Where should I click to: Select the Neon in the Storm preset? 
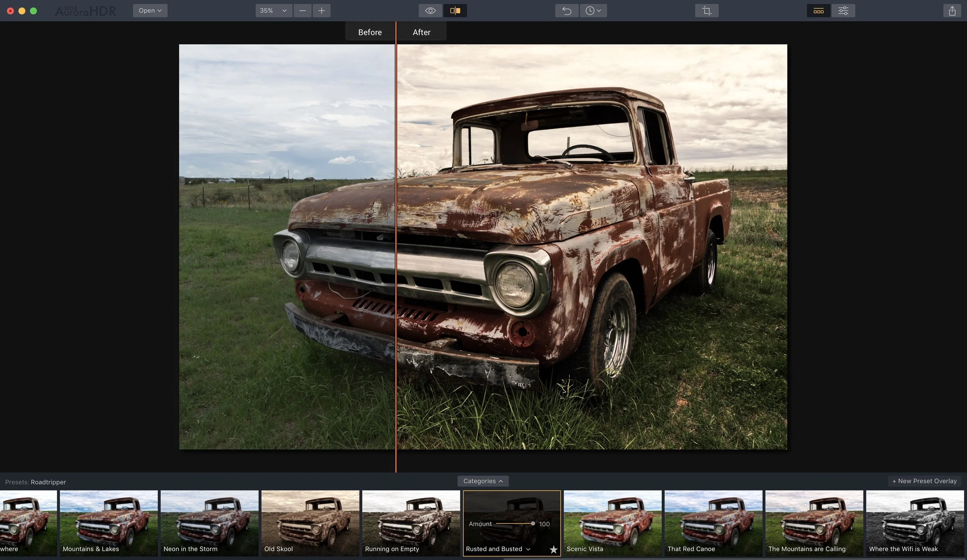pyautogui.click(x=210, y=523)
